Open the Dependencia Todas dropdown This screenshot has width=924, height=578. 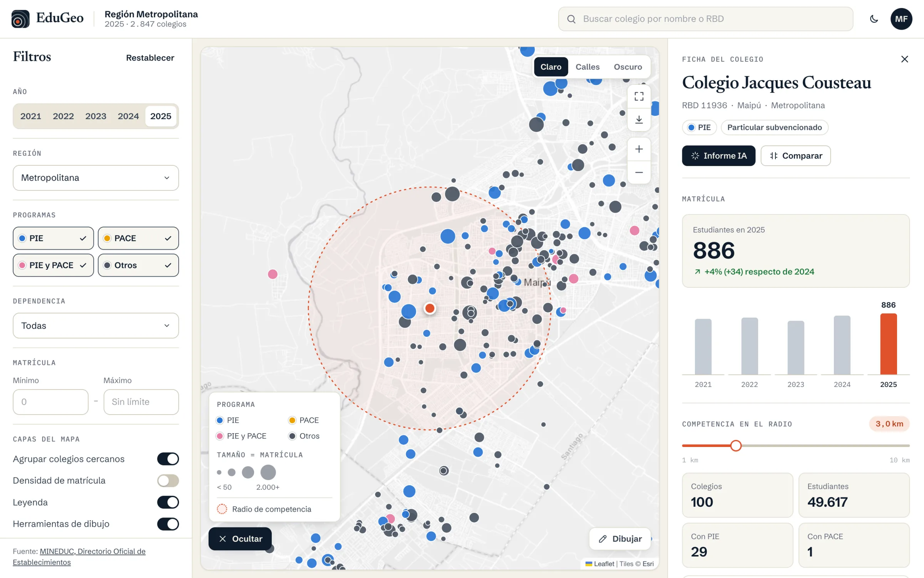point(96,326)
